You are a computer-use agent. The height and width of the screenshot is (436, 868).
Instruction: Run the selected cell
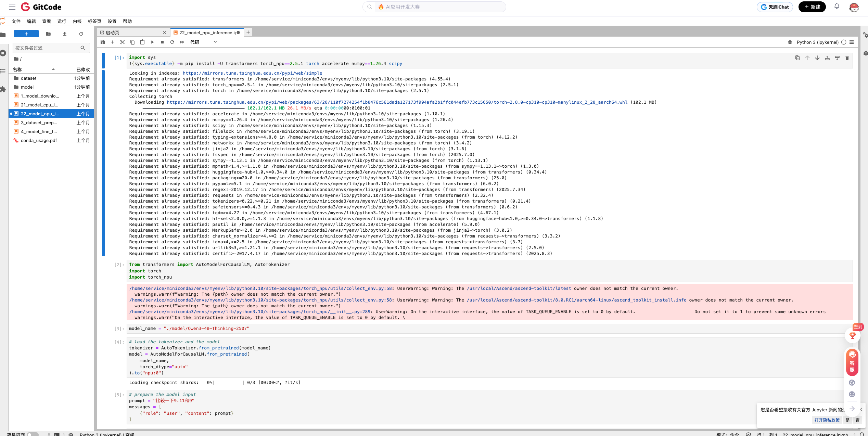click(152, 42)
